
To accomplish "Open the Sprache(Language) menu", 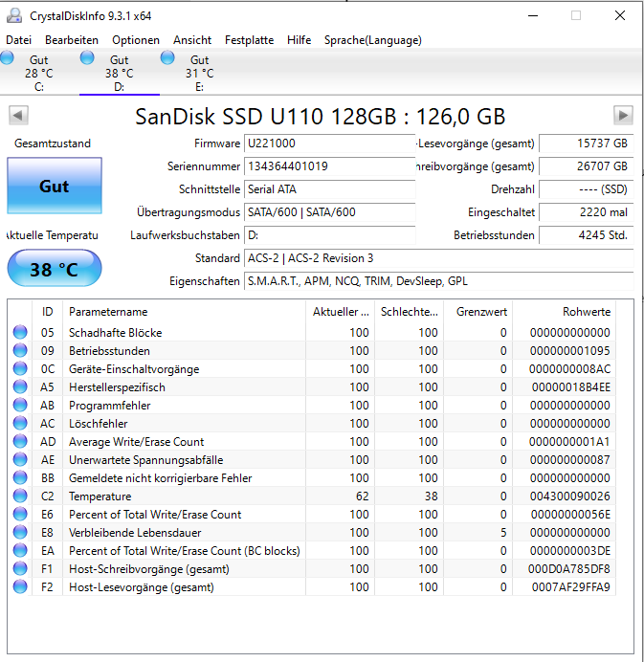I will click(373, 40).
